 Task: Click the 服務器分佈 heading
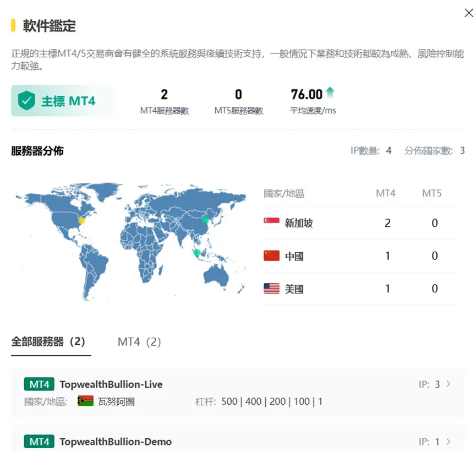pos(37,151)
